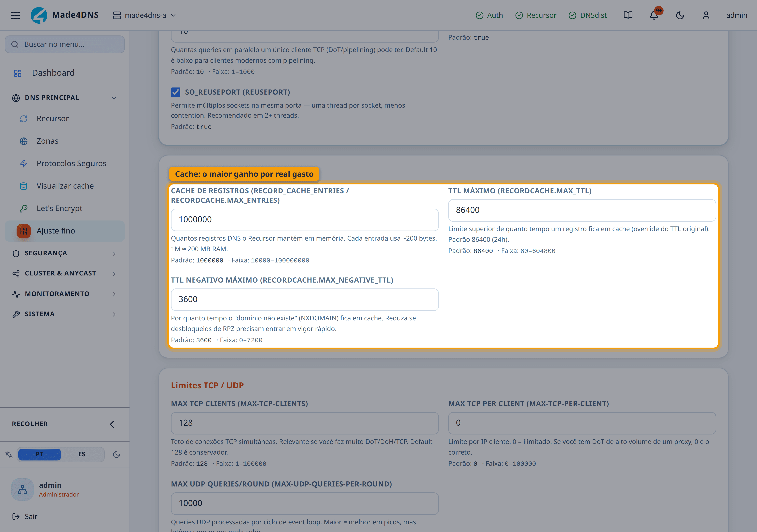Click the Ajuste fino sliders icon

pyautogui.click(x=24, y=231)
